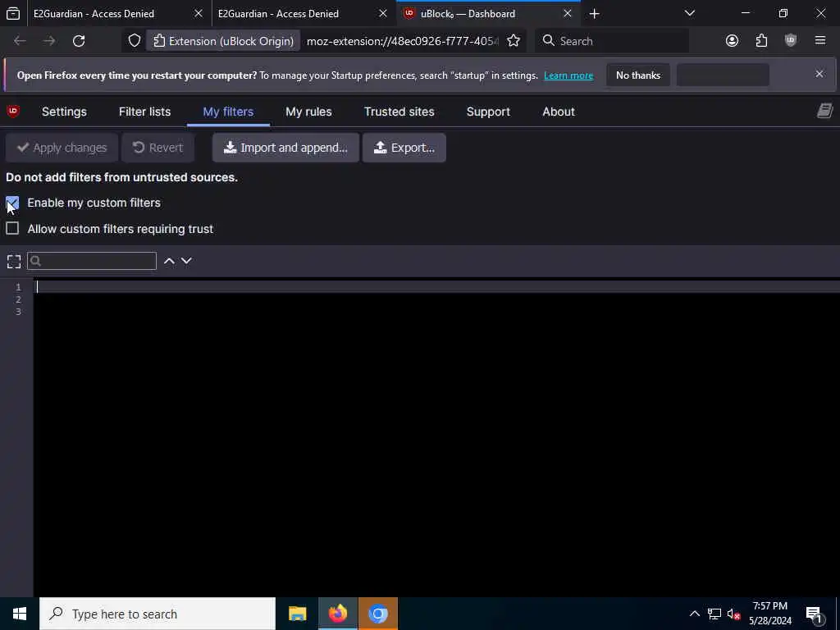The width and height of the screenshot is (840, 630).
Task: Focus the Firefox Search box
Action: click(612, 41)
